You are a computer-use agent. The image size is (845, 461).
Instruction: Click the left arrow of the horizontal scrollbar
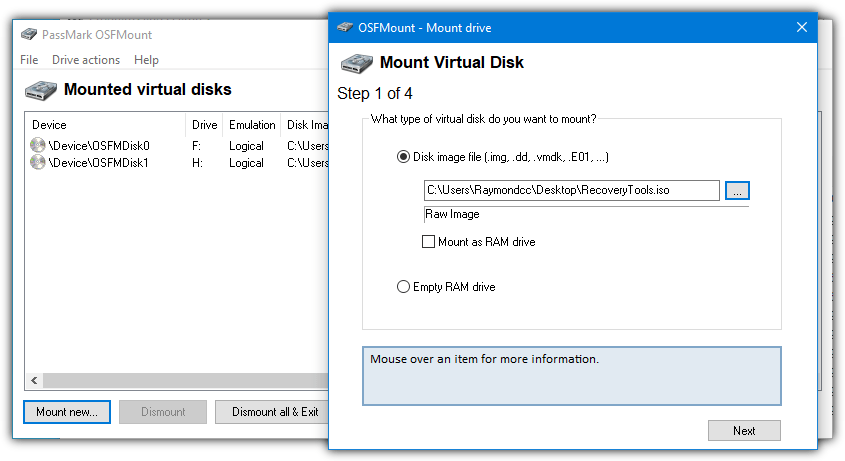coord(34,381)
